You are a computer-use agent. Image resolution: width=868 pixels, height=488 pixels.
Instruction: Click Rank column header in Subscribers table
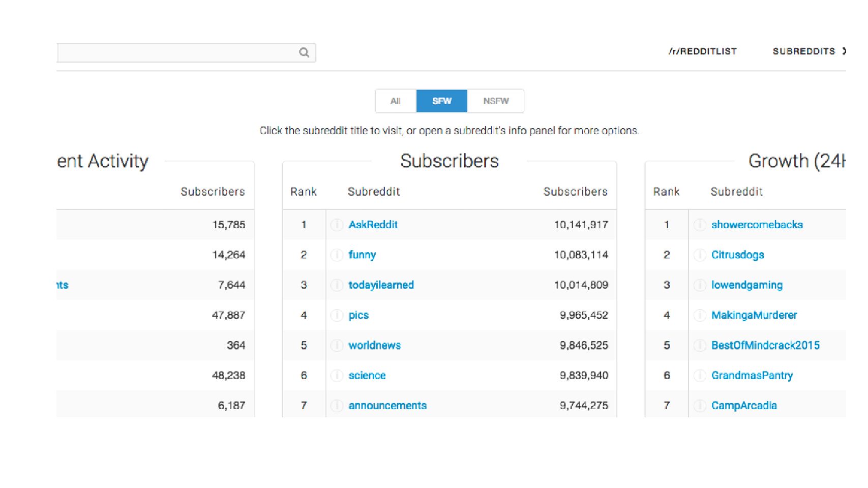pyautogui.click(x=304, y=192)
